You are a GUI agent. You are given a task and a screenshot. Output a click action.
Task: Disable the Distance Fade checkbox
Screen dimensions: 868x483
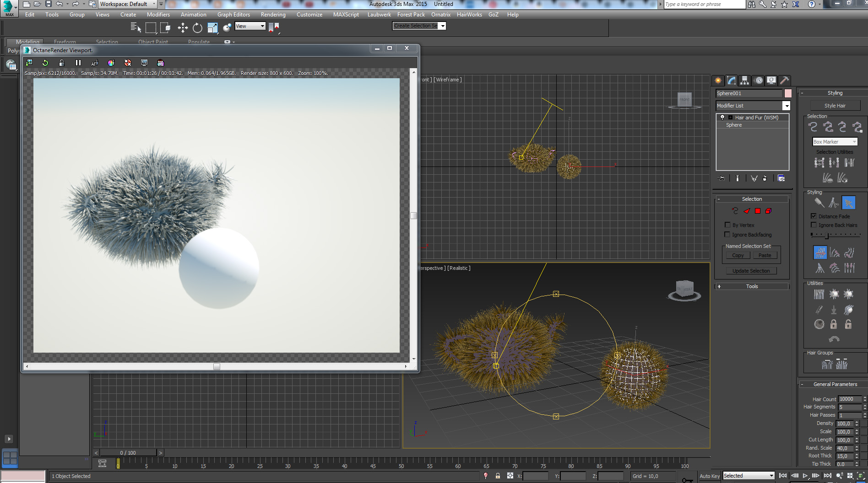tap(814, 216)
